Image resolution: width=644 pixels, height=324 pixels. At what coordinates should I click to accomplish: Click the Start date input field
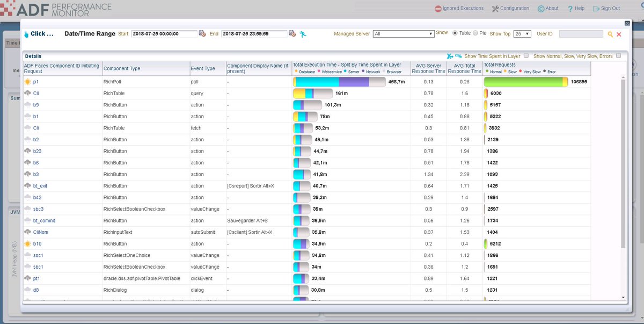tap(165, 34)
